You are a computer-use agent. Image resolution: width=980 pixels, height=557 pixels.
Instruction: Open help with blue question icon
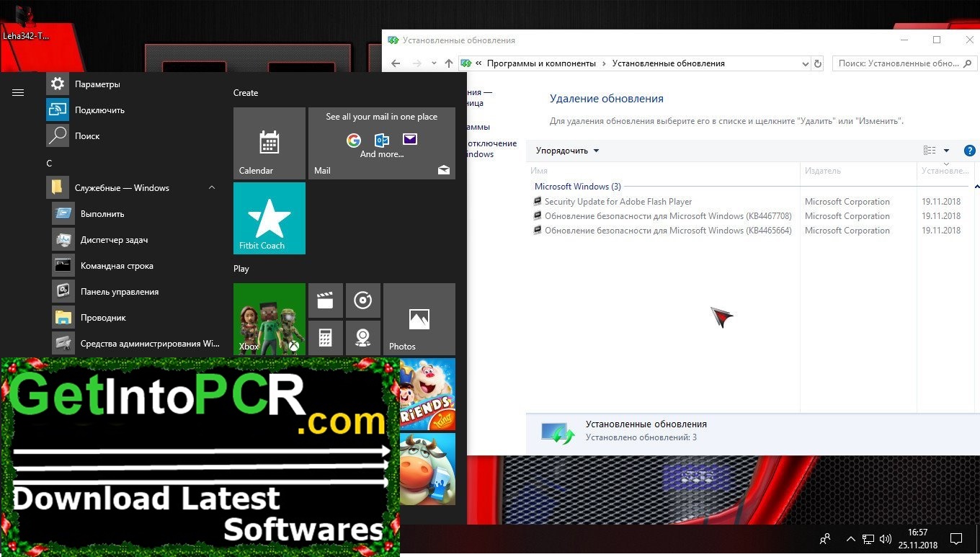point(969,151)
